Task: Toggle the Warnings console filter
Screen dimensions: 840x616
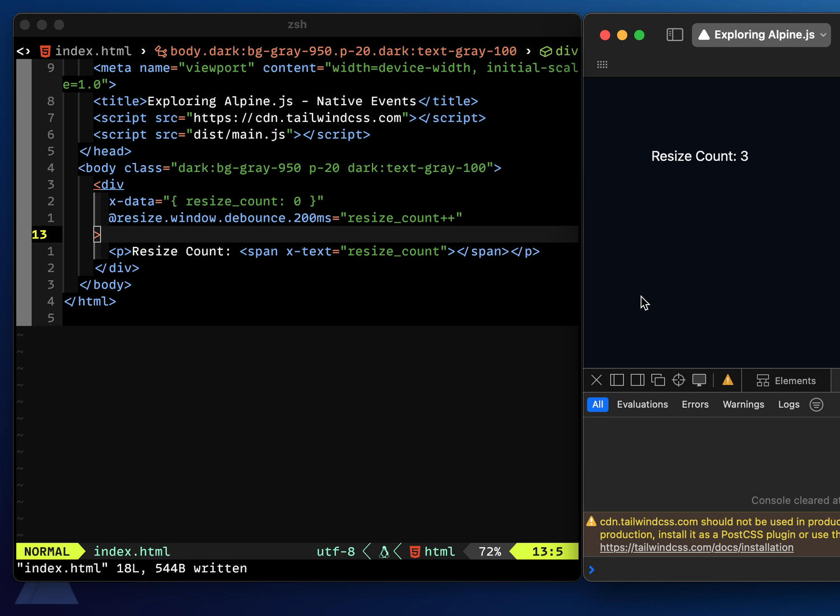Action: tap(743, 404)
